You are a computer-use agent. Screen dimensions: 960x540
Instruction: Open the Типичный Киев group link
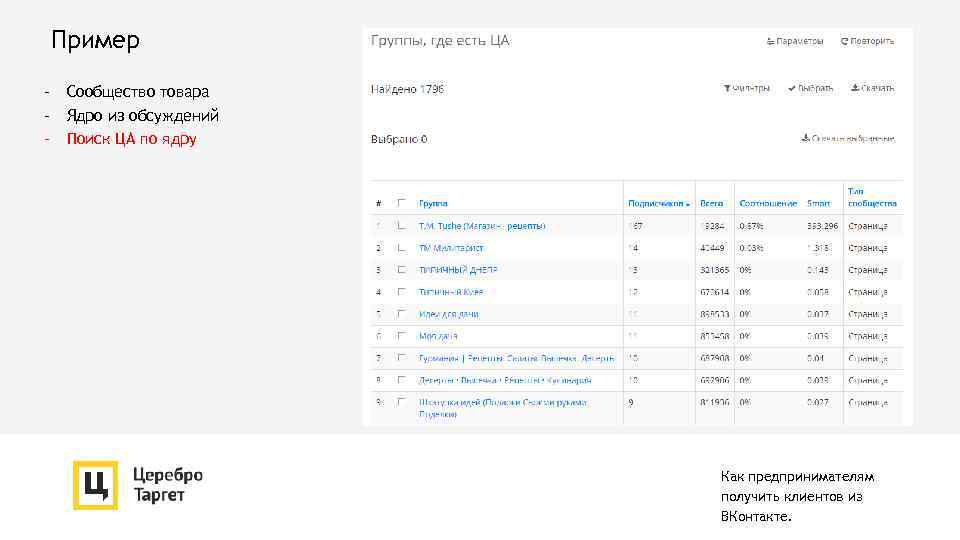[450, 292]
